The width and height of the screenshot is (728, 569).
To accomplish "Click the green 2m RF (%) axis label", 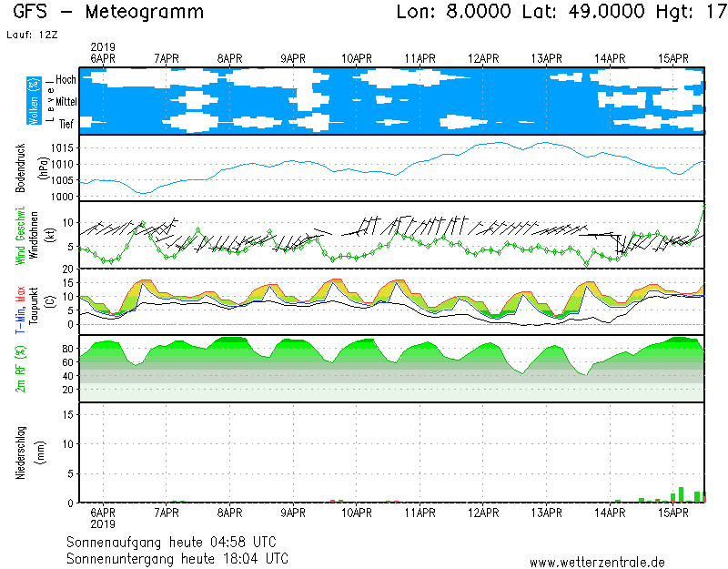I will [x=21, y=369].
